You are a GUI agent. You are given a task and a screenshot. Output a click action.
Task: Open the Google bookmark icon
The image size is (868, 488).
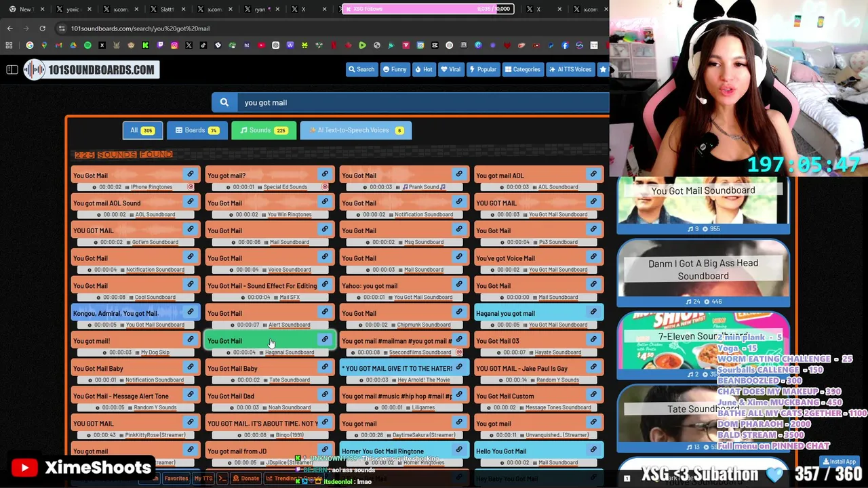pyautogui.click(x=30, y=45)
